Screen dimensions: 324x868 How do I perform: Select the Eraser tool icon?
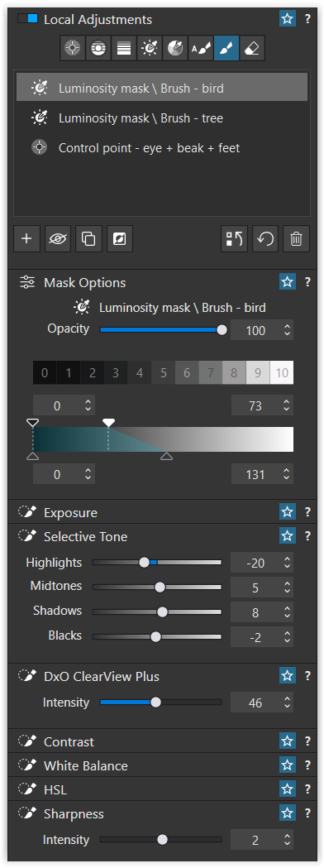click(252, 48)
